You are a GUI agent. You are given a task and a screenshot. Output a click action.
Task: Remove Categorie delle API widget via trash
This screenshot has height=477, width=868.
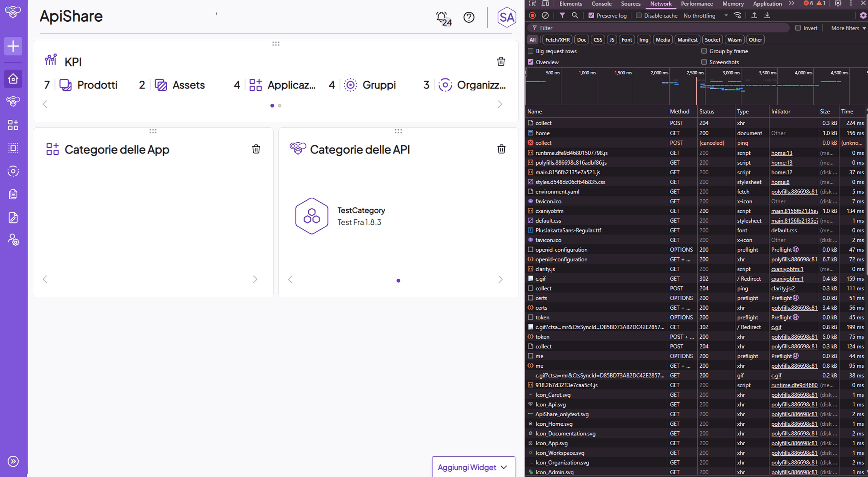[x=501, y=149]
